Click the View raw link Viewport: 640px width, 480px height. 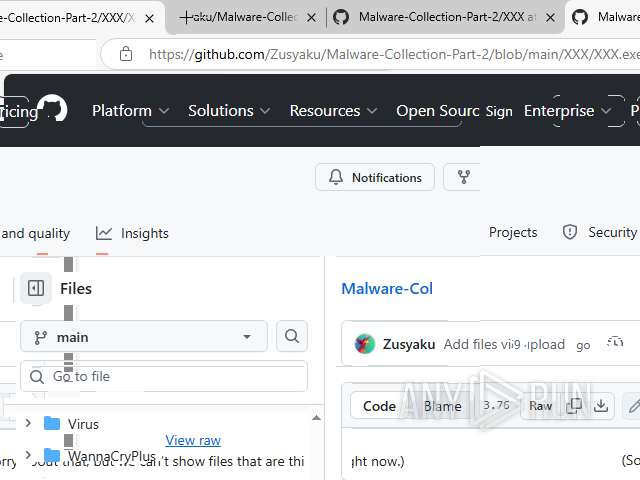coord(193,440)
